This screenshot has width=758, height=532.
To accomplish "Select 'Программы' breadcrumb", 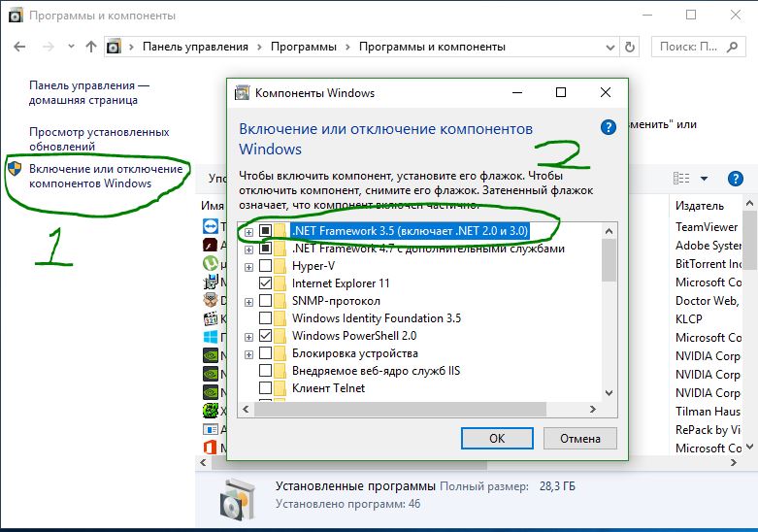I will tap(304, 47).
